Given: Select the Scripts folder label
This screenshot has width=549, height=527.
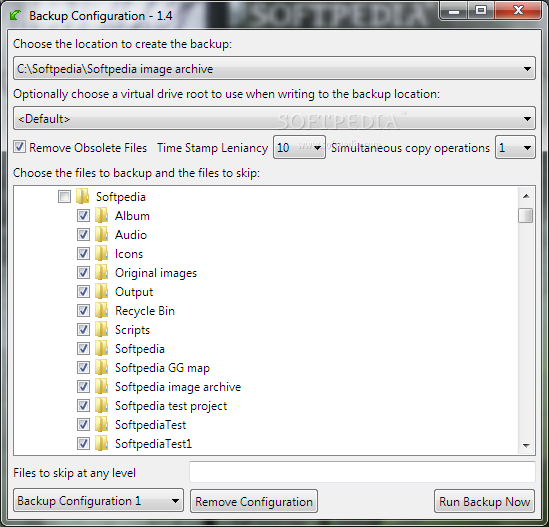Looking at the screenshot, I should pyautogui.click(x=132, y=330).
